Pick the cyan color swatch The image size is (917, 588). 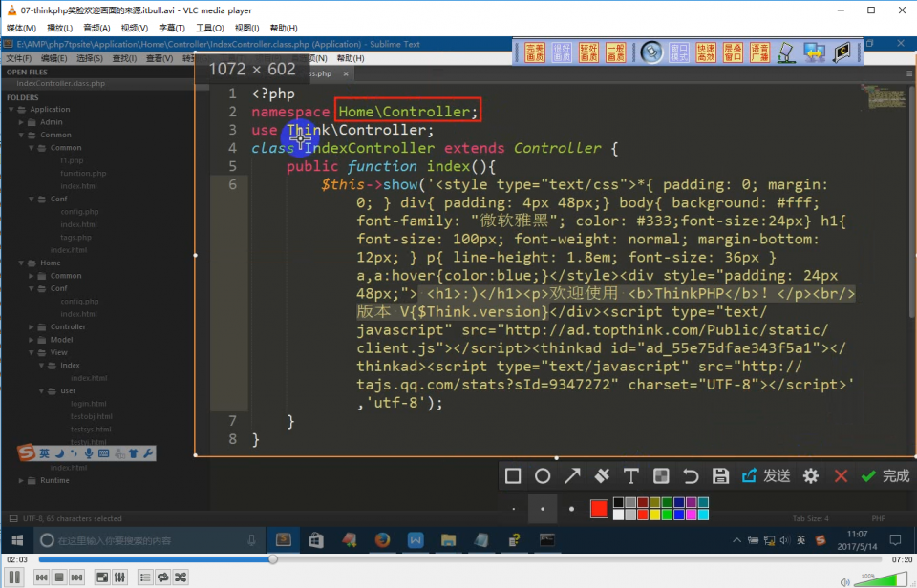(x=703, y=514)
